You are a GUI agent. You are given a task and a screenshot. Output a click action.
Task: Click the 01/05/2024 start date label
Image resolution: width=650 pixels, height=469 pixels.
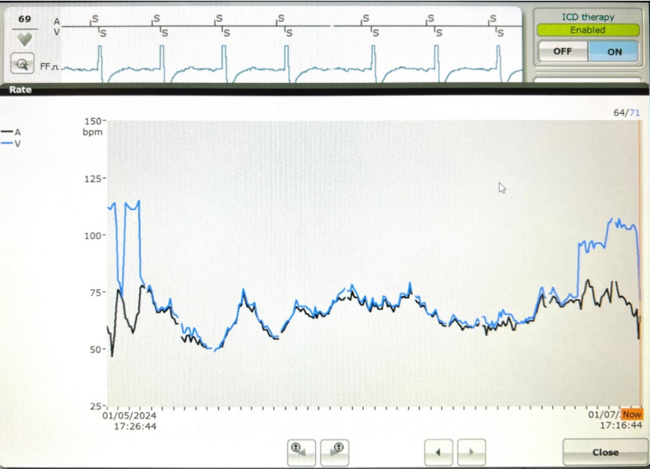click(129, 415)
